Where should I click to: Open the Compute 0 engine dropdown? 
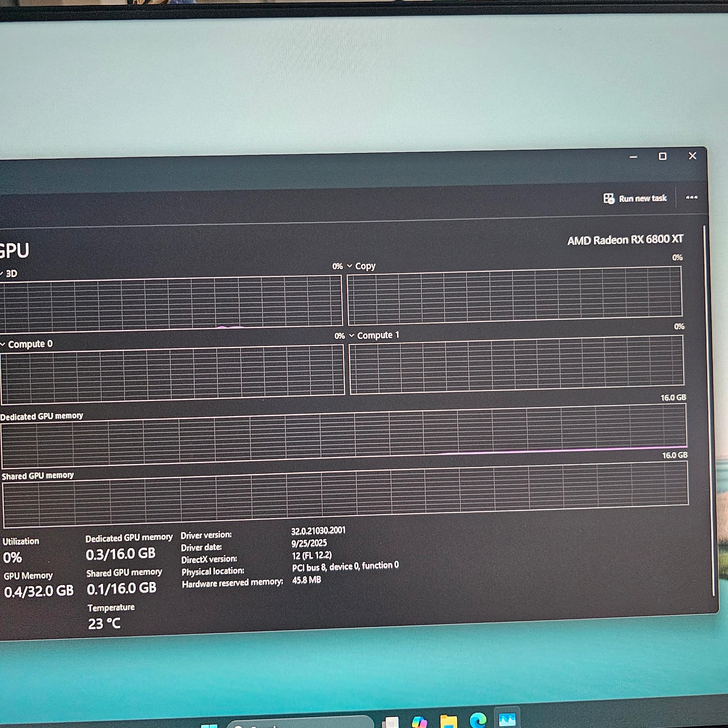pos(2,344)
